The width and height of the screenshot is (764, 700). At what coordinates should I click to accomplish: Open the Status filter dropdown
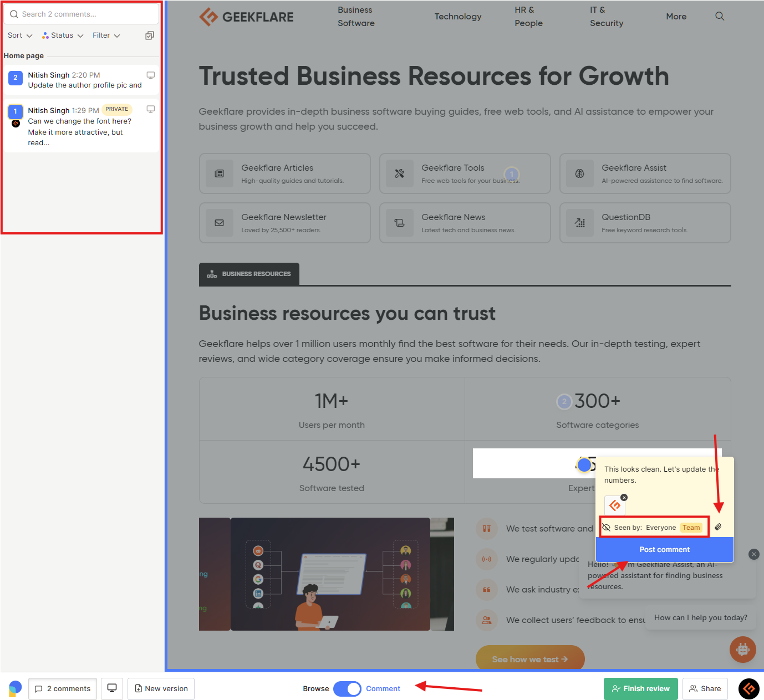point(63,35)
